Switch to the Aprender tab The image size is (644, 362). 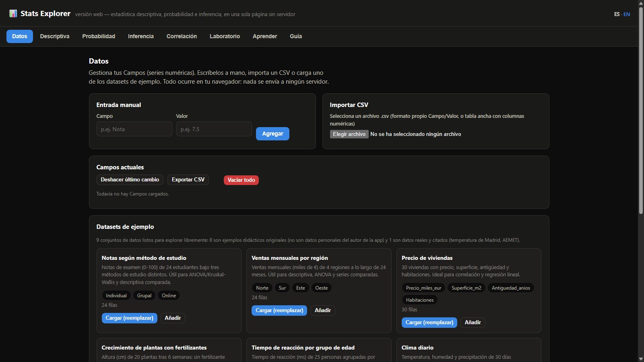[265, 36]
